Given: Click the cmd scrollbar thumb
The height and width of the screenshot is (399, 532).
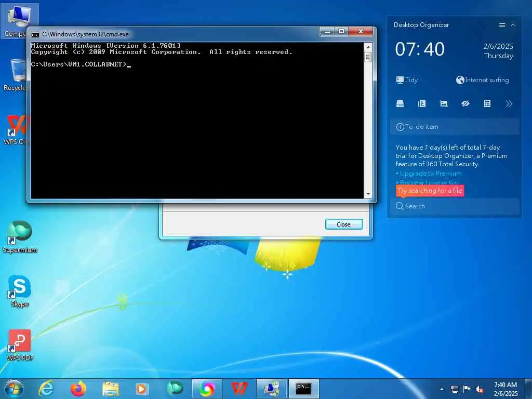Looking at the screenshot, I should tap(368, 57).
